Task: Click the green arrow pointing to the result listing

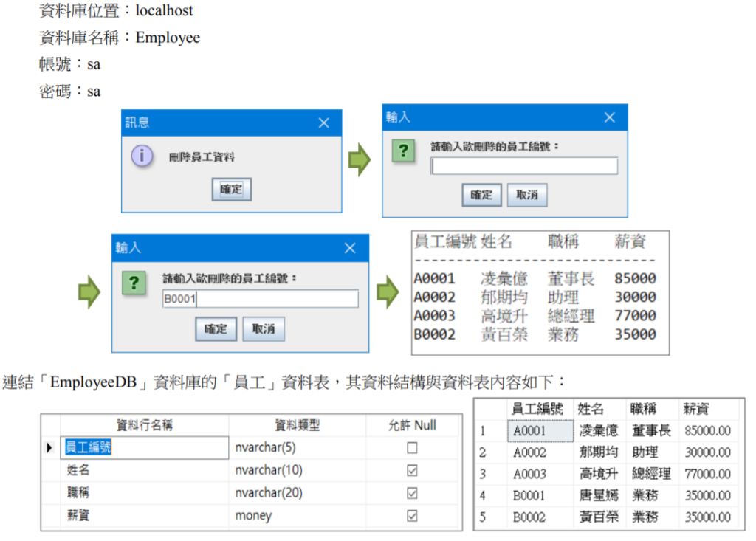Action: coord(387,293)
